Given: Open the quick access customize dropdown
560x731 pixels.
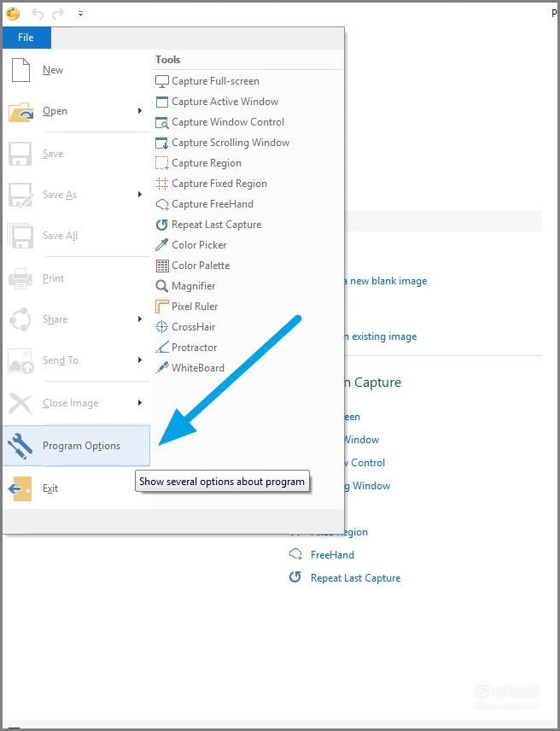Looking at the screenshot, I should pos(80,14).
